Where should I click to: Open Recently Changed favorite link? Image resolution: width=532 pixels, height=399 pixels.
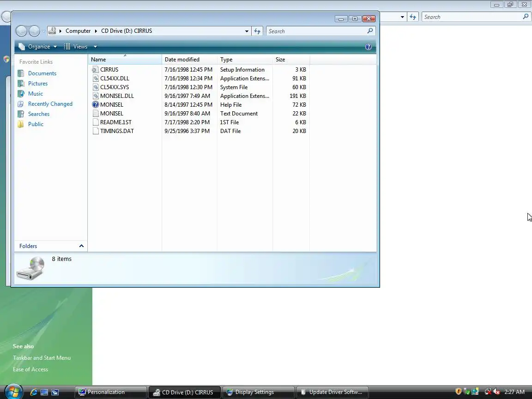coord(50,104)
